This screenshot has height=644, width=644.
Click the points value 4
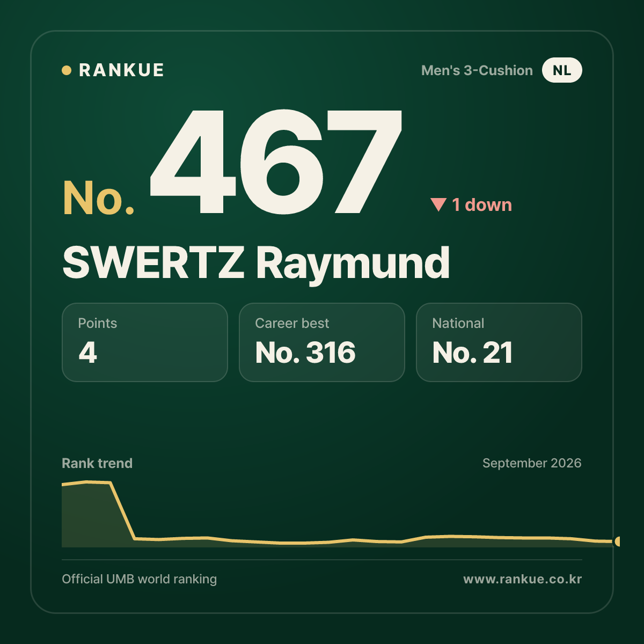88,353
